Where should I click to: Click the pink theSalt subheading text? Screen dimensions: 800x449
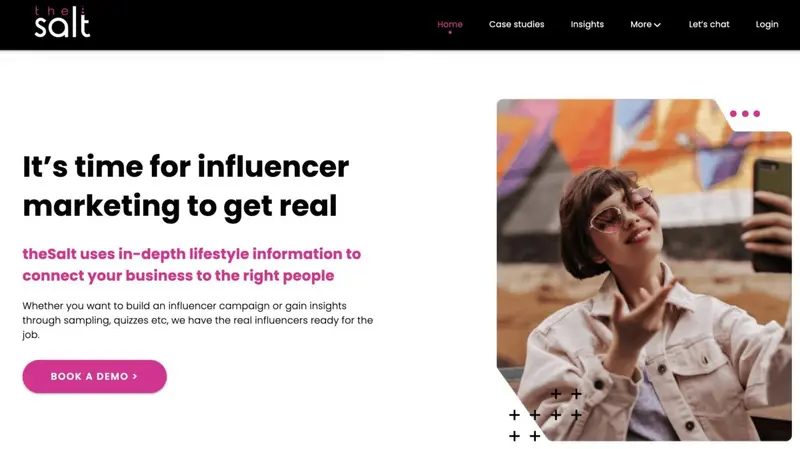pos(191,264)
